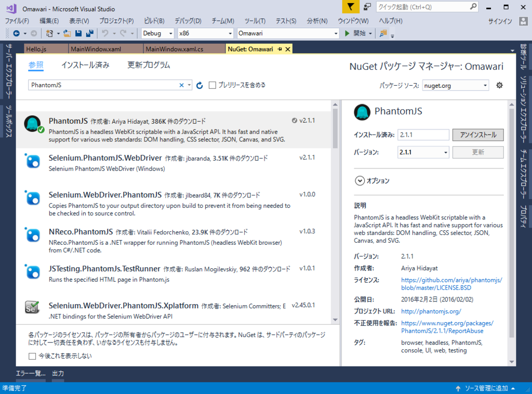
Task: Click the アンインストール button
Action: (x=478, y=135)
